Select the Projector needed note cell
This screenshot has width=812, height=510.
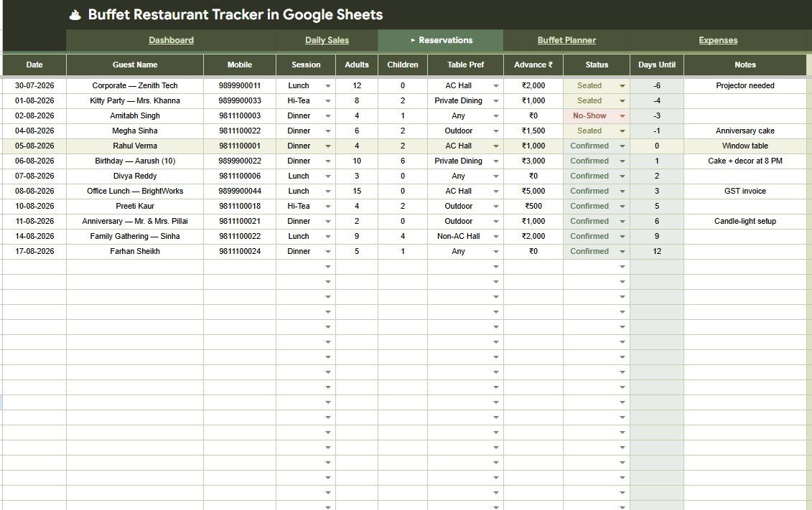(x=745, y=86)
